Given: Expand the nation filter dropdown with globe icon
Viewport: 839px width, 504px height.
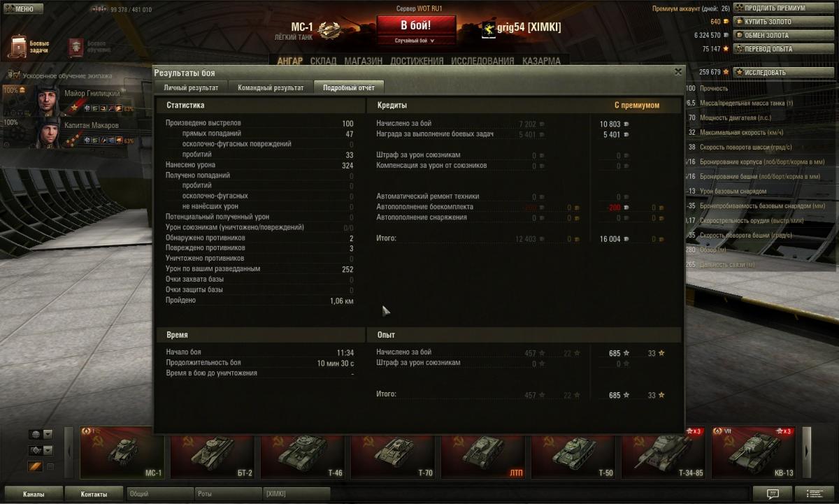Looking at the screenshot, I should (x=41, y=434).
